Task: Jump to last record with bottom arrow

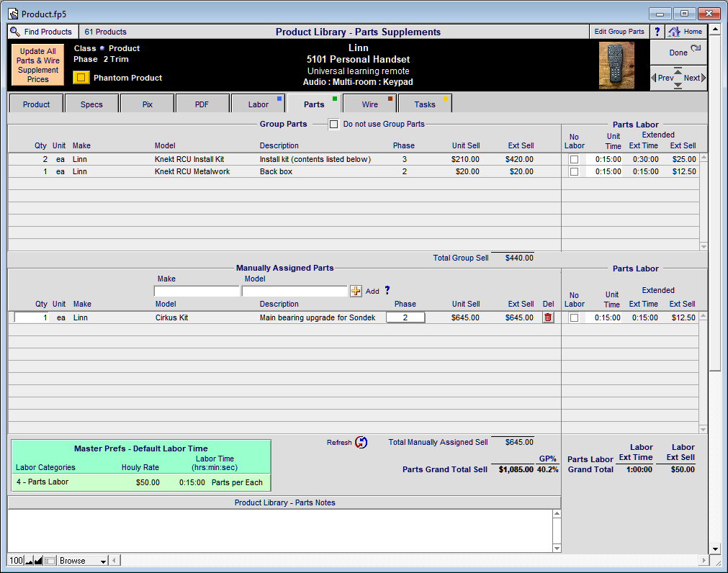Action: click(x=678, y=86)
